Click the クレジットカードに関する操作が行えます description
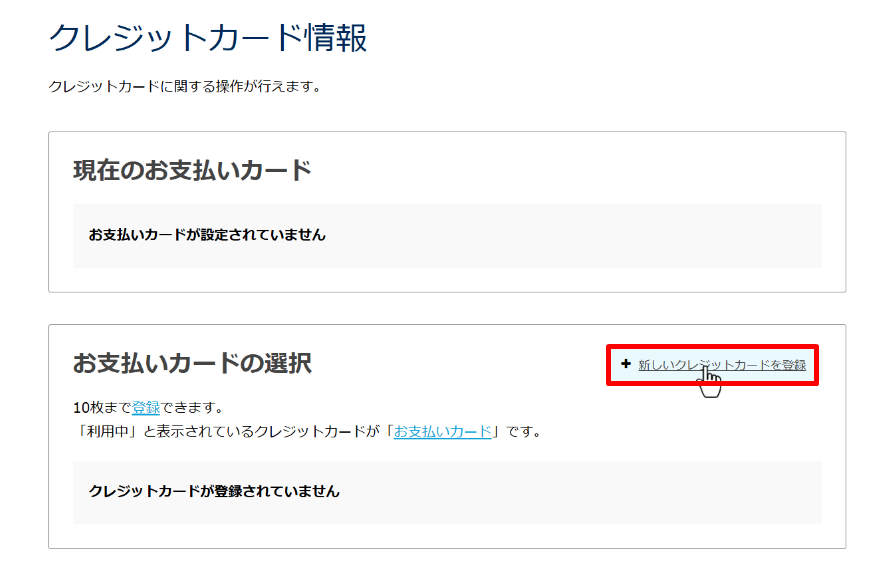The width and height of the screenshot is (881, 574). pos(184,87)
